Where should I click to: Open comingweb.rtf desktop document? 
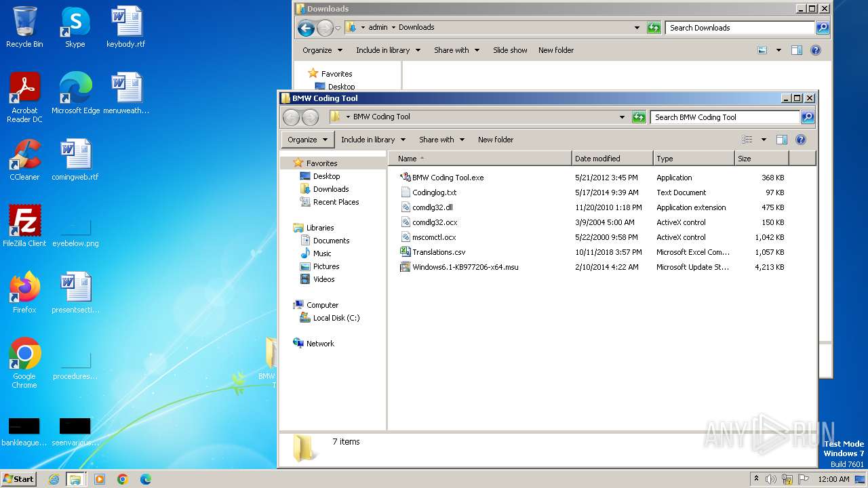tap(75, 160)
